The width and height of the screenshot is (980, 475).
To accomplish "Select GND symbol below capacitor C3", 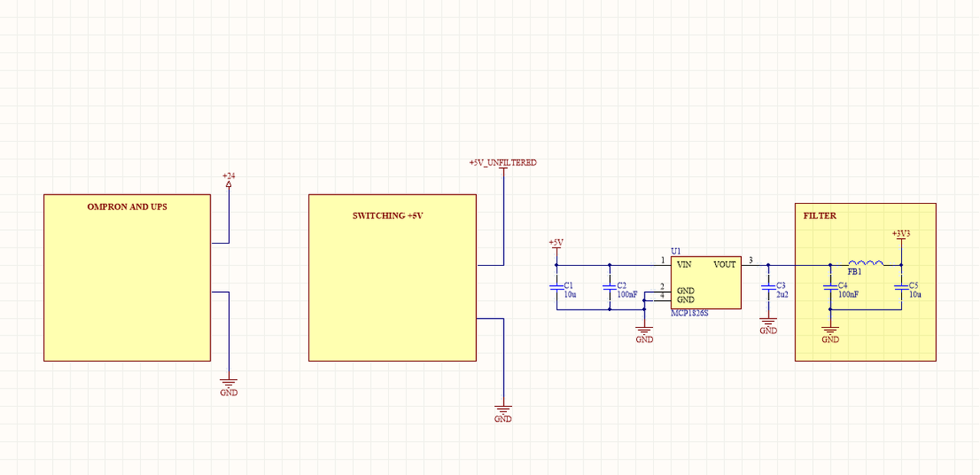I will 768,326.
